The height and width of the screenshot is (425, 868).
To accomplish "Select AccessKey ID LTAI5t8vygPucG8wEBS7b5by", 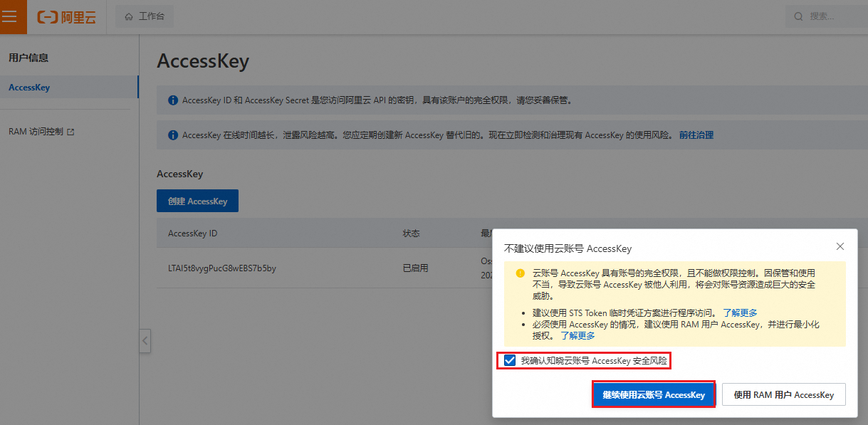I will (x=221, y=268).
